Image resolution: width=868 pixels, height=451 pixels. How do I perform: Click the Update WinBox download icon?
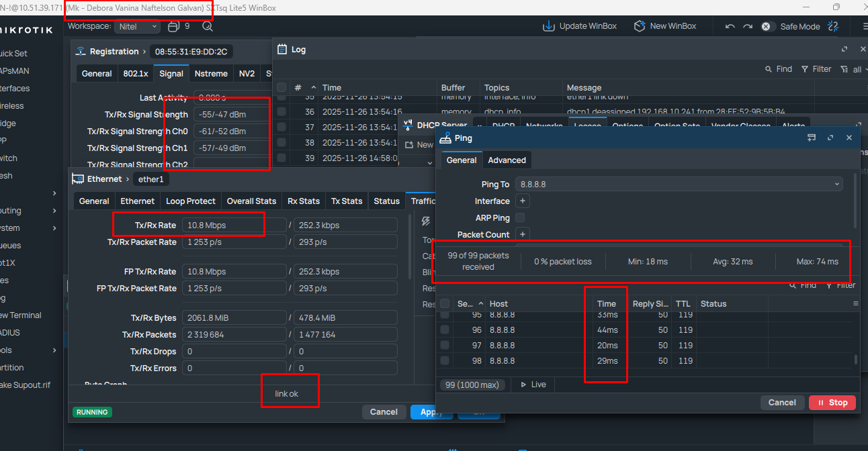[549, 26]
